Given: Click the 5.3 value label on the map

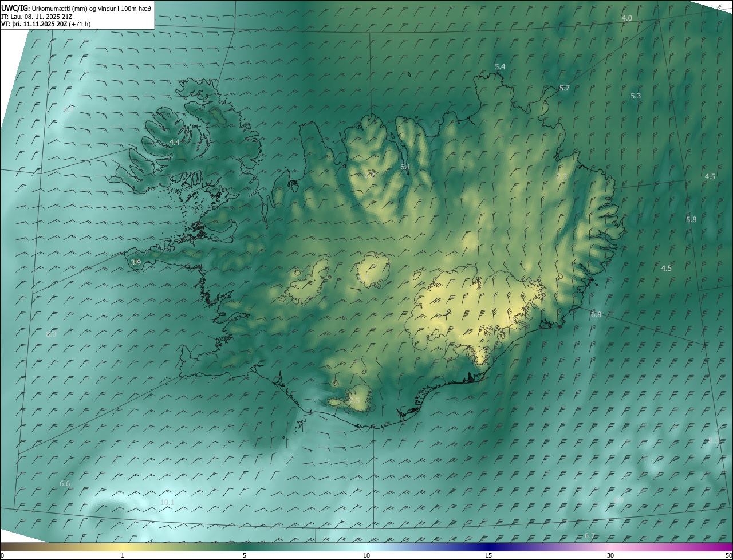Looking at the screenshot, I should (636, 96).
